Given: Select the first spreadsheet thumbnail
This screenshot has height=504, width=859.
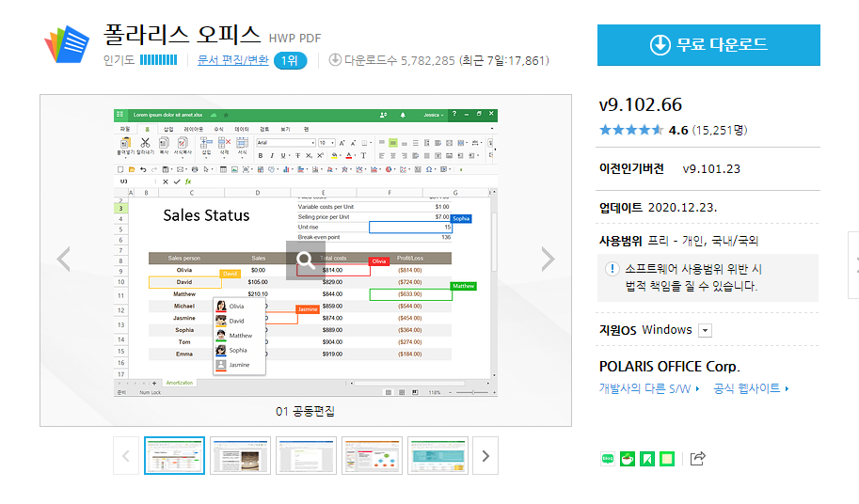Looking at the screenshot, I should (174, 455).
